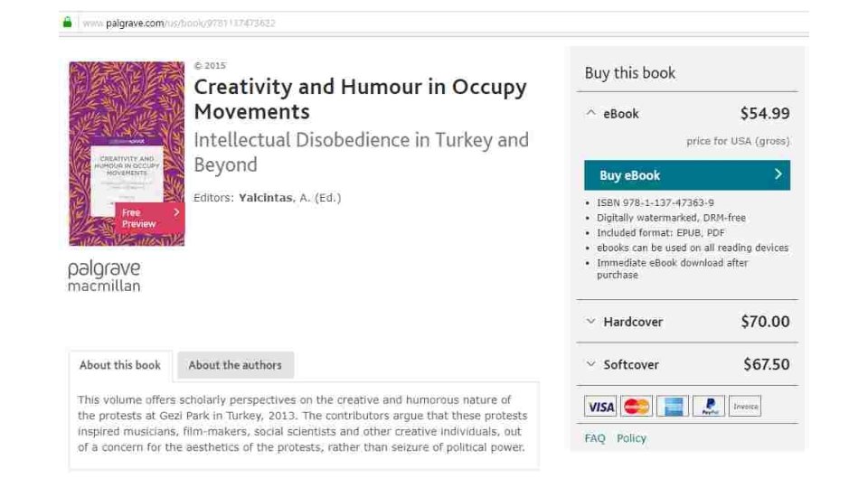Expand the Softcover option
The width and height of the screenshot is (868, 488).
591,365
